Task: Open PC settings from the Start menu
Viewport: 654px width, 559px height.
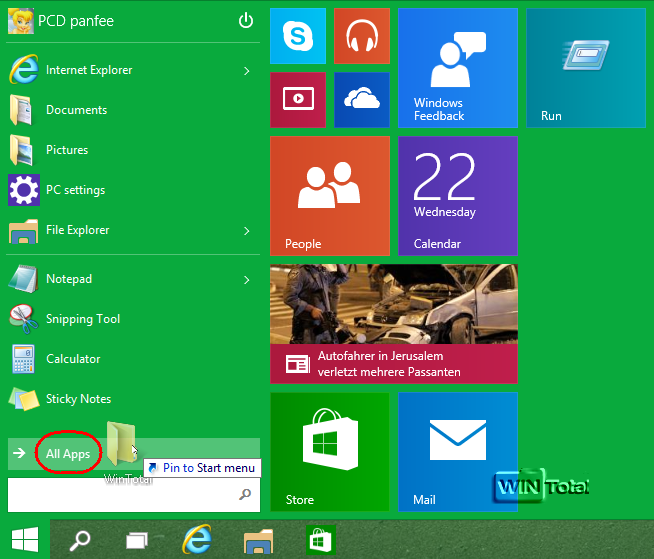Action: coord(75,190)
